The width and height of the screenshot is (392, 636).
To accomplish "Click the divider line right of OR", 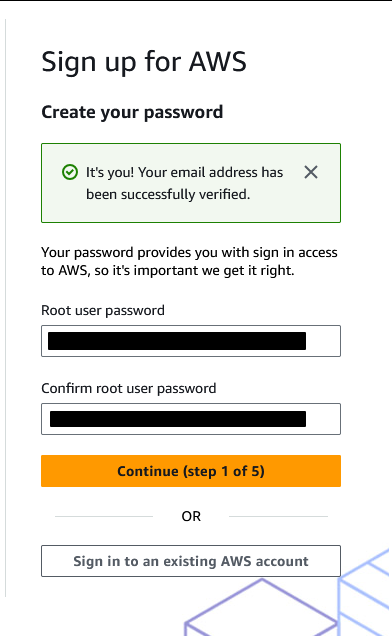I will [x=278, y=516].
